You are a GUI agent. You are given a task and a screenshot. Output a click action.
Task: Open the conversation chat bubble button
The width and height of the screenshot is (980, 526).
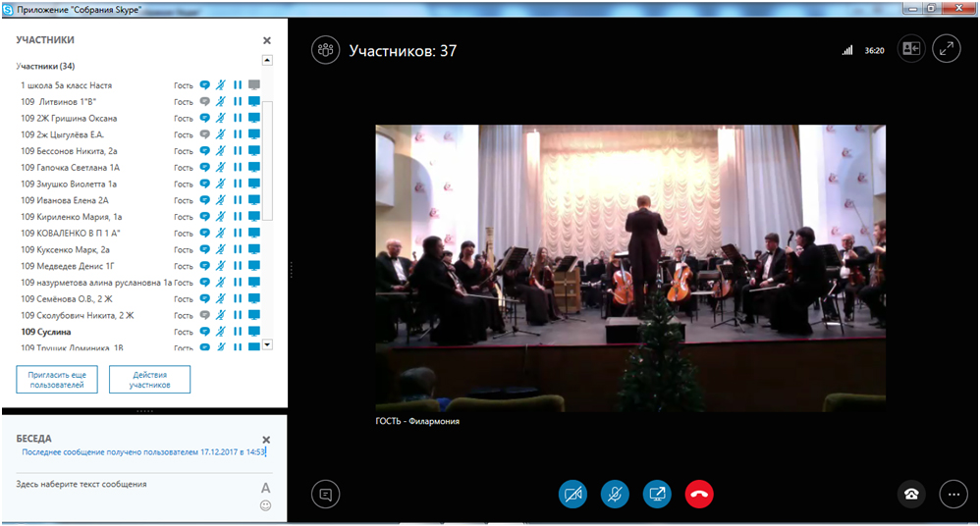[x=325, y=495]
